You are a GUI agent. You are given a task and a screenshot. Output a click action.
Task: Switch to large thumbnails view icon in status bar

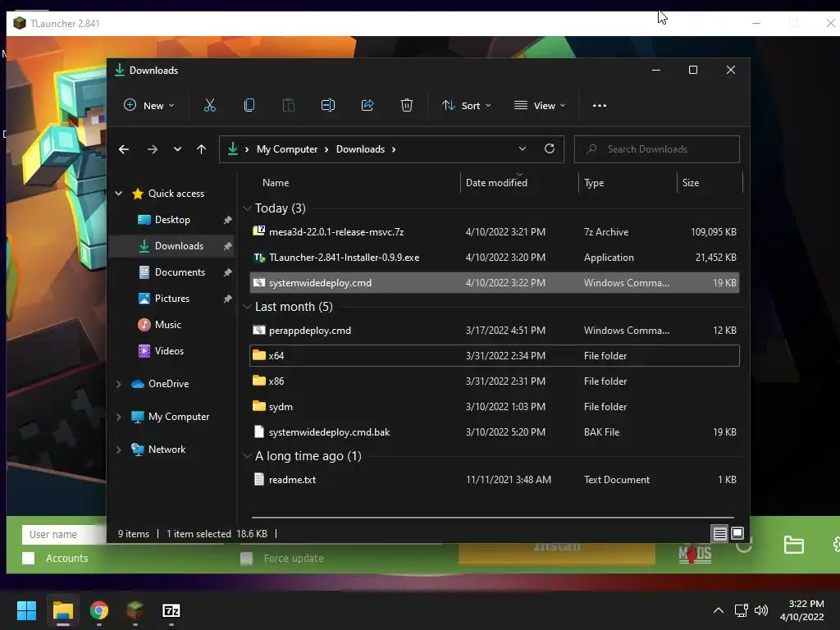[x=737, y=533]
